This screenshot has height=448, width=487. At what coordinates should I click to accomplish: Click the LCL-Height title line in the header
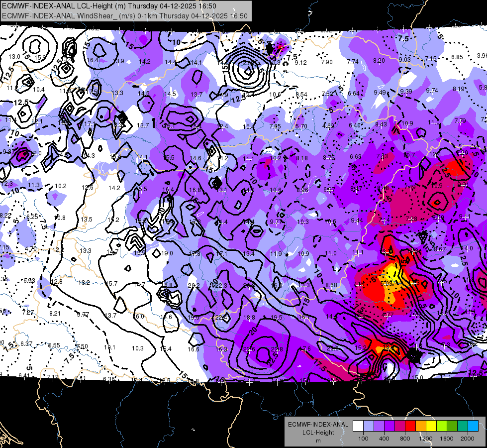pos(109,6)
